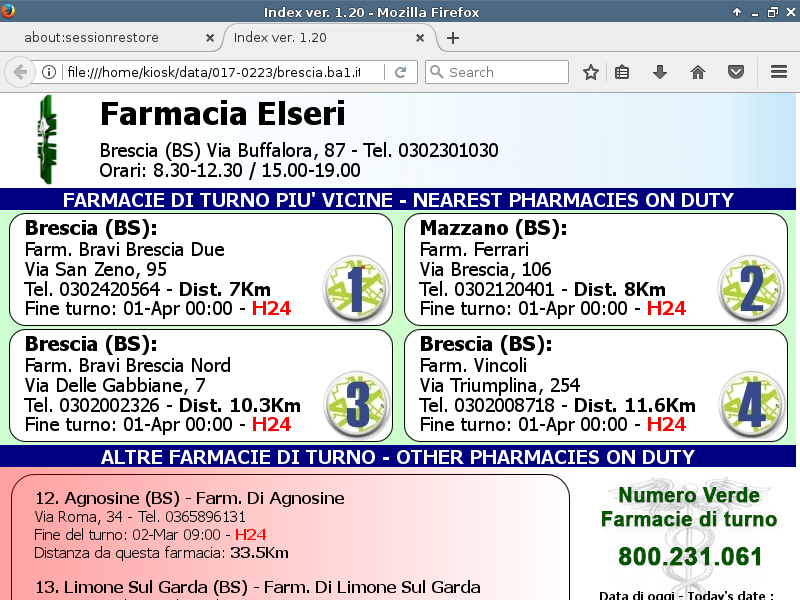This screenshot has width=800, height=600.
Task: Bookmark this page with the star icon
Action: (591, 72)
